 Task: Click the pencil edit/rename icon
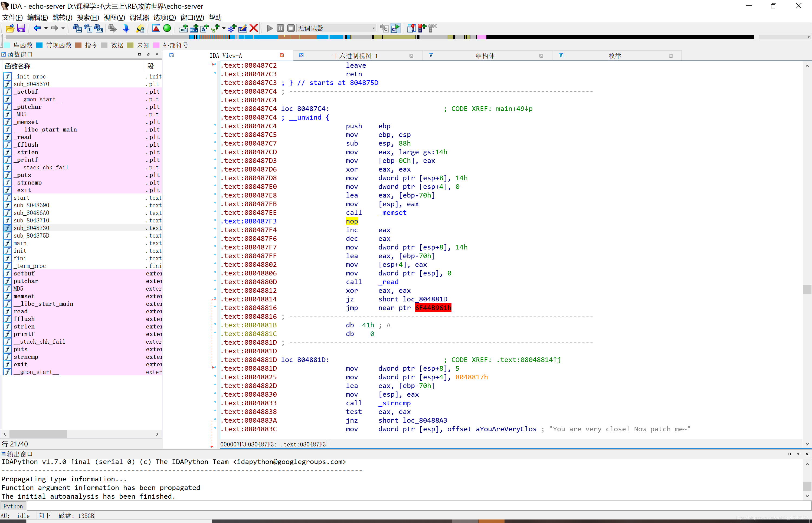point(243,28)
